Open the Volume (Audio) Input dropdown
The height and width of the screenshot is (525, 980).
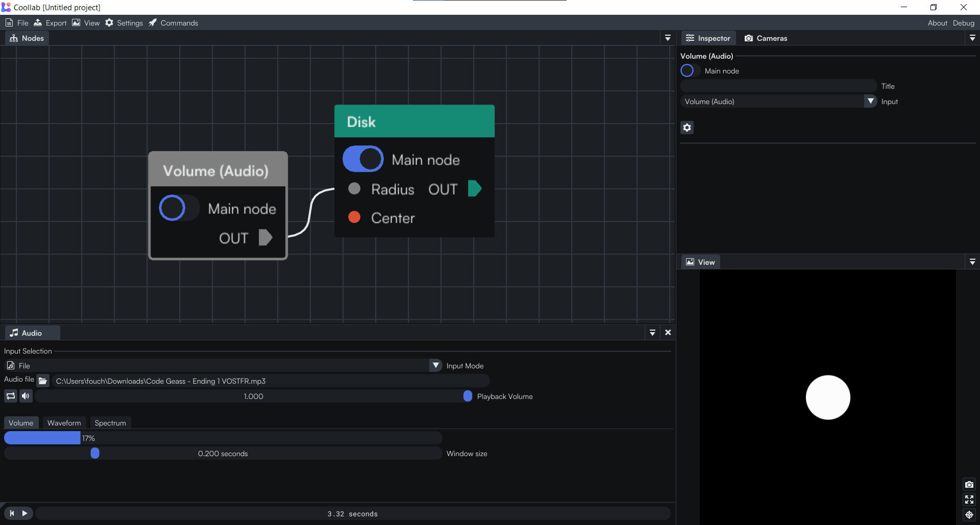tap(778, 102)
